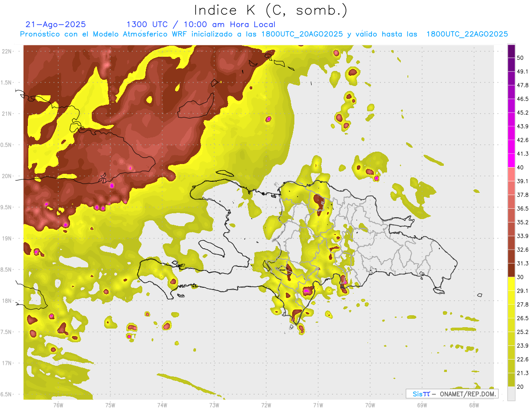Screen dimensions: 532x411
Task: Click the '50' colorbar value
Action: click(521, 58)
